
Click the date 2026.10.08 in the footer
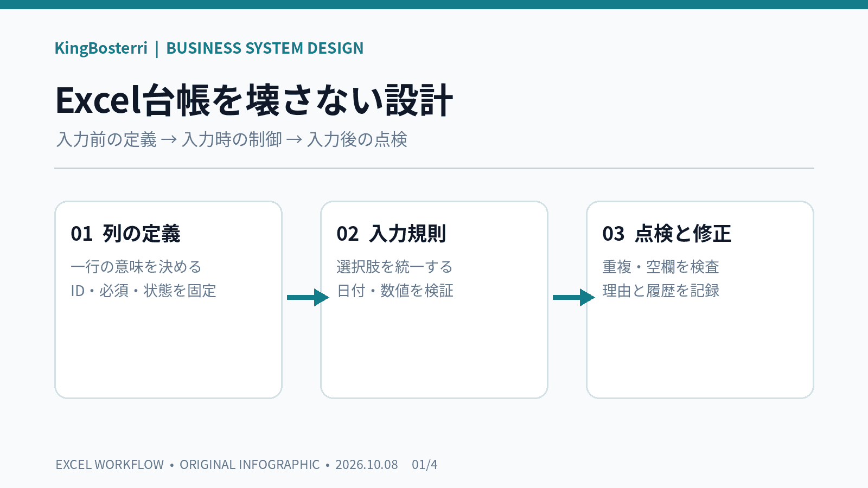coord(367,465)
